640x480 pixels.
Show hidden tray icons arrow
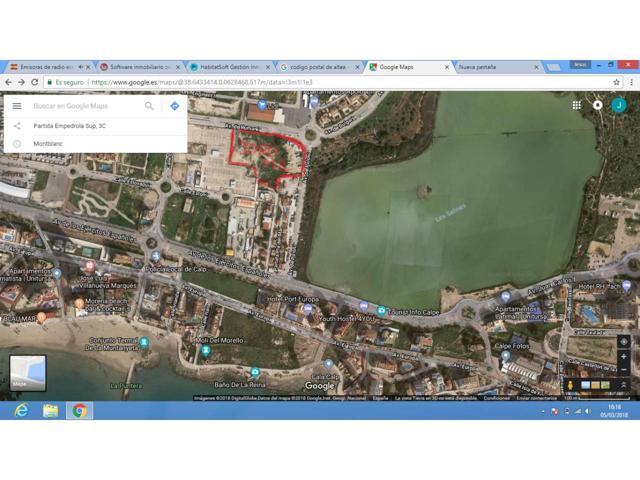[x=543, y=411]
